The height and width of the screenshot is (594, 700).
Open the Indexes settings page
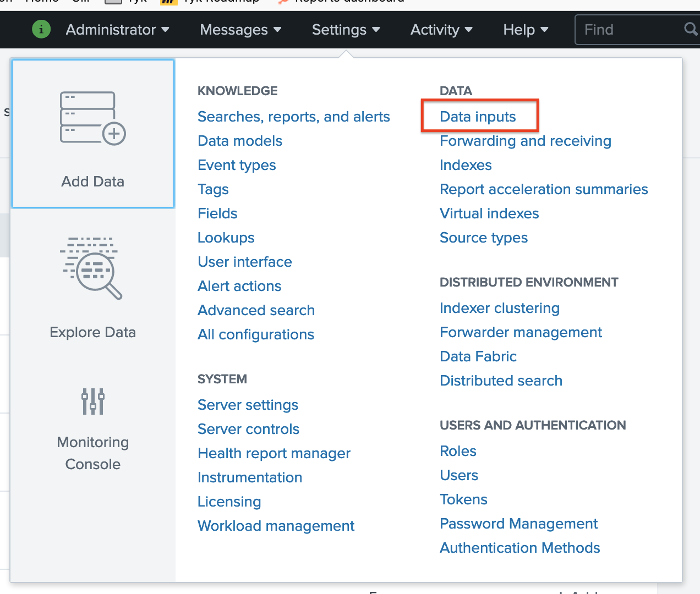click(x=466, y=165)
